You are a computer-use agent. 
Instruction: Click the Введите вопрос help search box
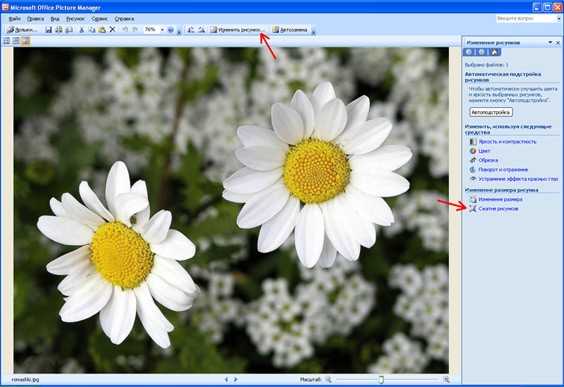526,18
